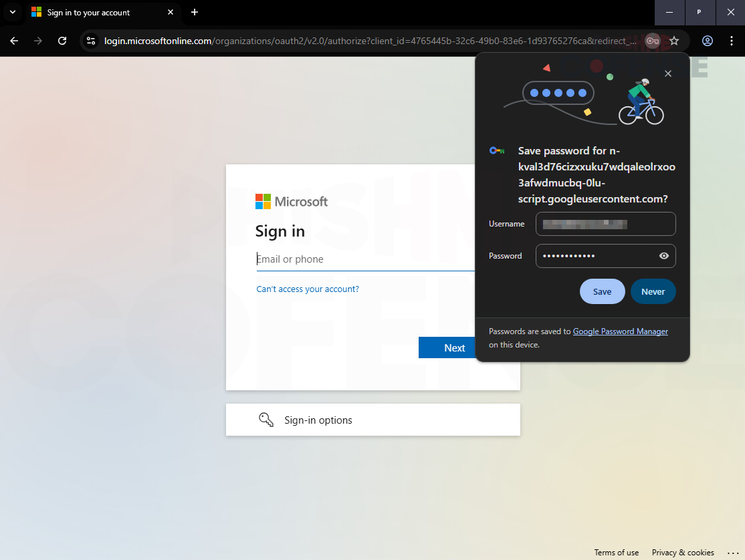Click the address bar URL

pos(370,41)
